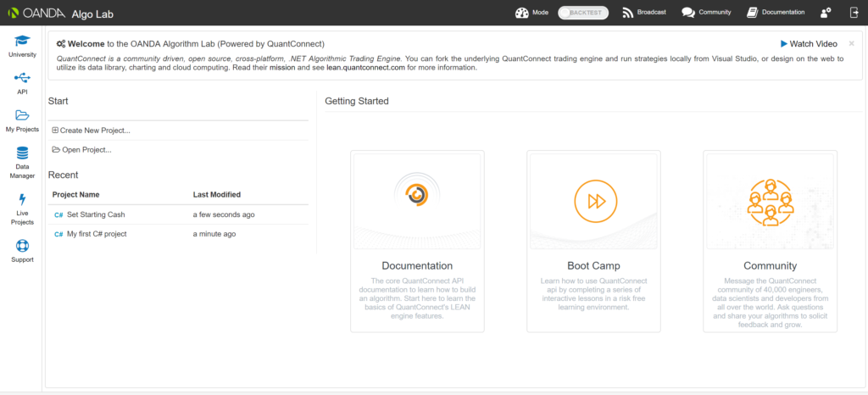Open the Community header menu item

pos(706,13)
